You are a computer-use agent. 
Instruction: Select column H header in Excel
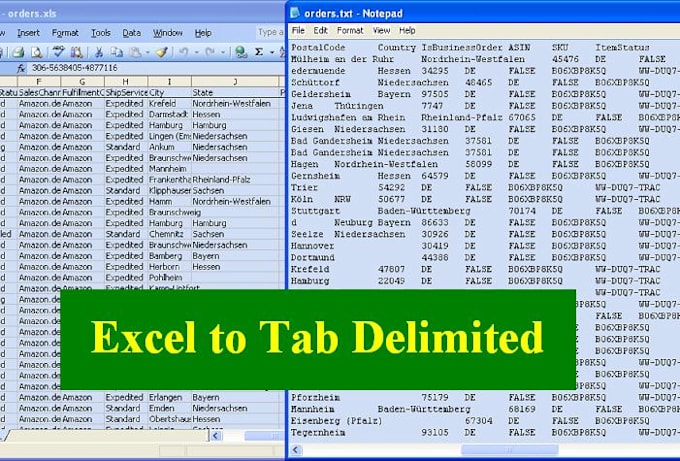[126, 82]
